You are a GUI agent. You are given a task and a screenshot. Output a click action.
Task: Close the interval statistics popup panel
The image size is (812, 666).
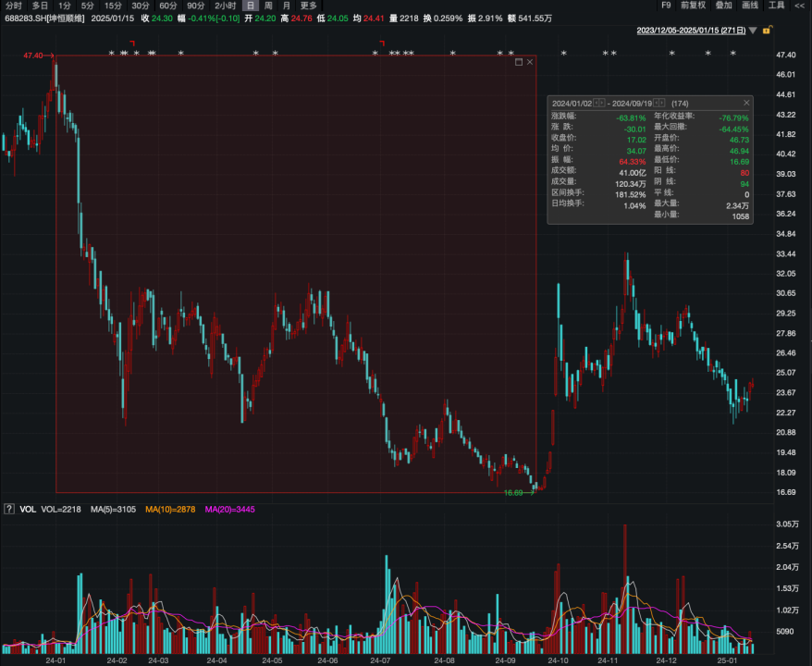746,103
